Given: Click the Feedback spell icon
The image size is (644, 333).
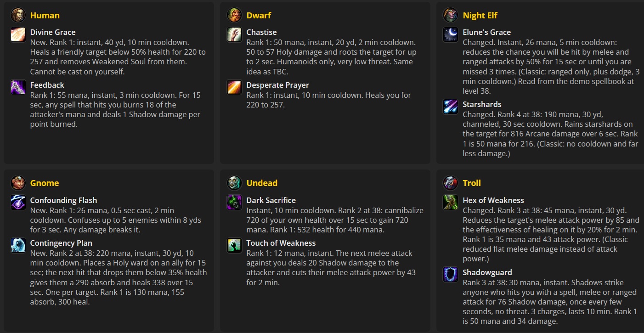Looking at the screenshot, I should click(18, 87).
